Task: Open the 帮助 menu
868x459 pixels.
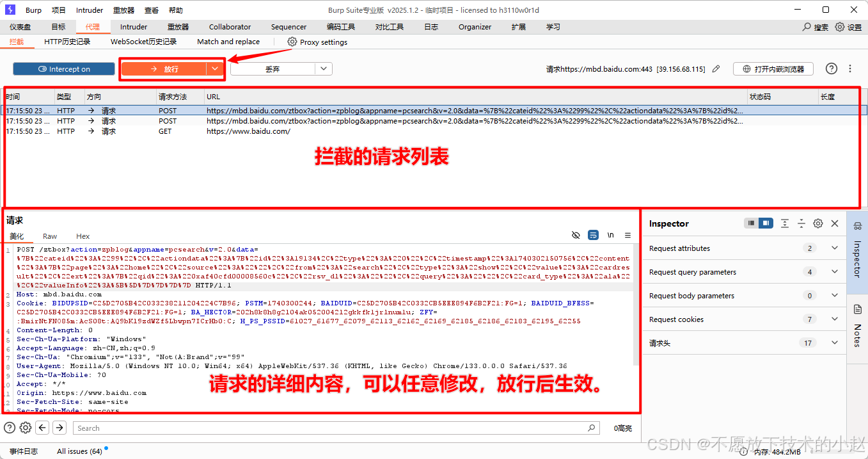Action: (x=176, y=10)
